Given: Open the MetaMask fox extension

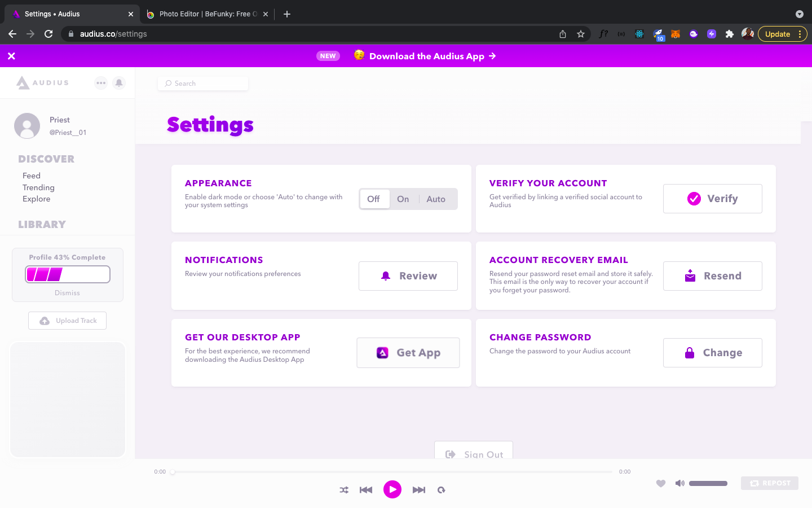Looking at the screenshot, I should (x=676, y=34).
